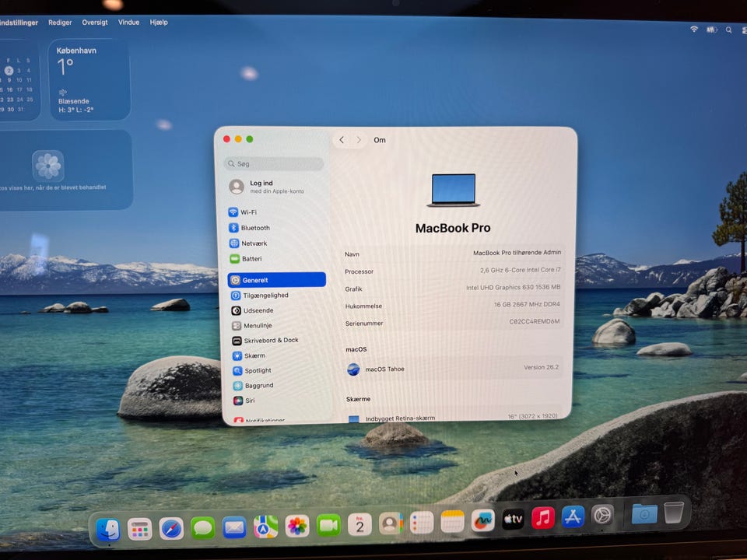747x560 pixels.
Task: Click the Søg search field
Action: (x=274, y=164)
